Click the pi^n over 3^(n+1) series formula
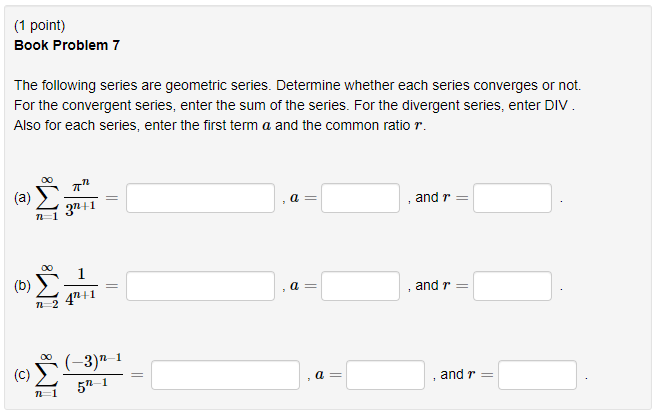Viewport: 656px width, 415px height. point(67,198)
